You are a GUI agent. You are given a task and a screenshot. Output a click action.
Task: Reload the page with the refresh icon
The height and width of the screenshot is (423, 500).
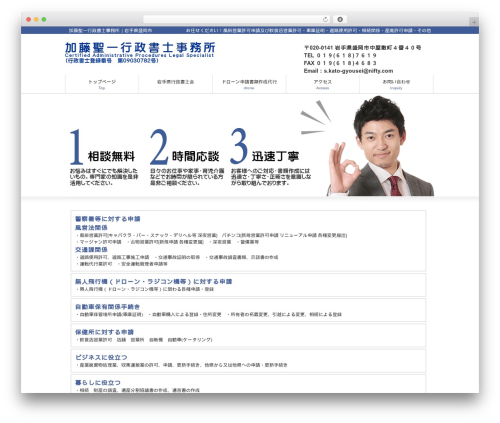click(x=325, y=20)
